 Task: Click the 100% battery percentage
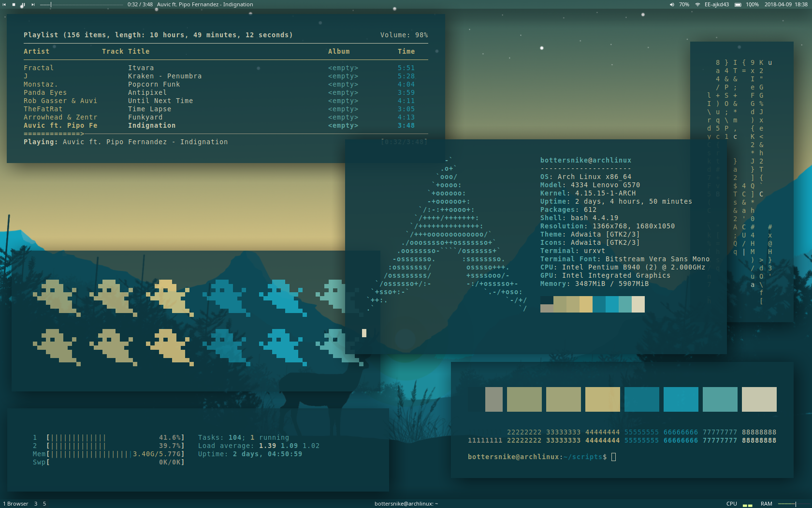pos(752,4)
